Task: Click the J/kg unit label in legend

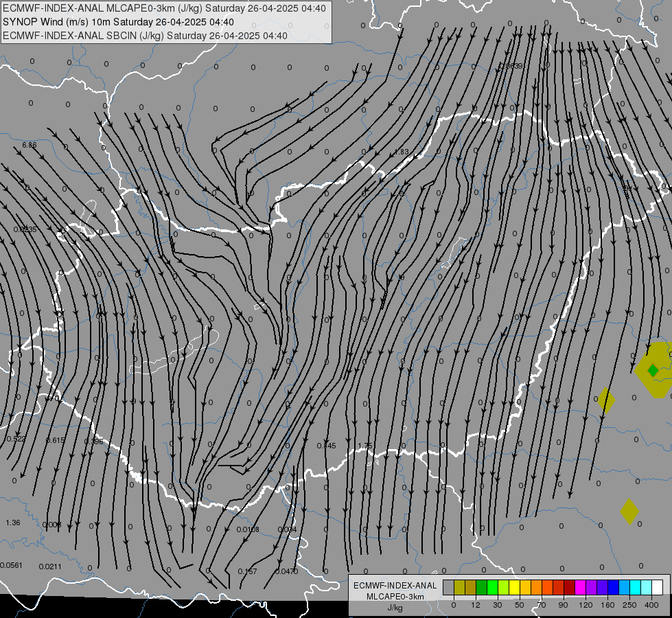Action: pos(395,608)
